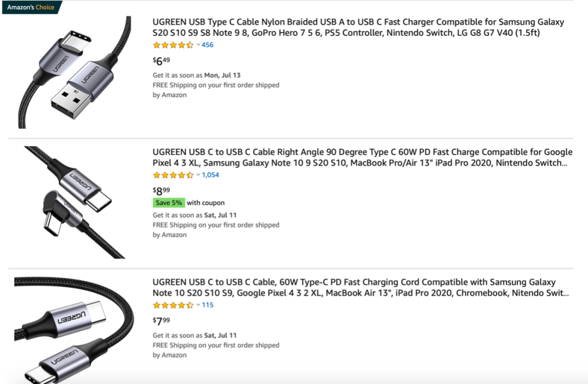Click the Amazon's Choice badge
This screenshot has height=384, width=588.
[30, 8]
